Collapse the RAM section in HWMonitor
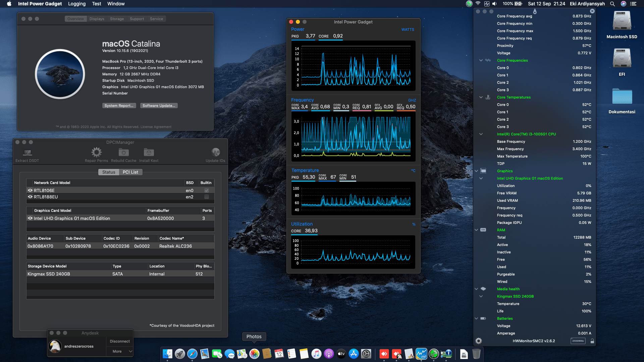The height and width of the screenshot is (362, 644). 476,230
